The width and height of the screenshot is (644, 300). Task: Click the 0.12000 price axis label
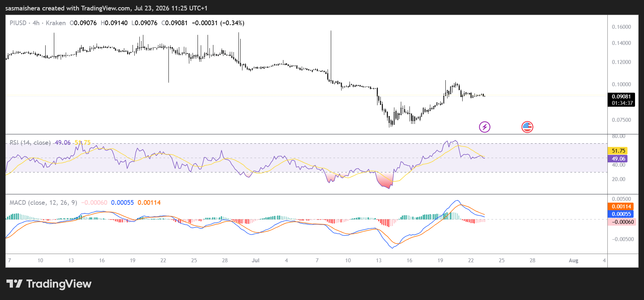[x=621, y=62]
